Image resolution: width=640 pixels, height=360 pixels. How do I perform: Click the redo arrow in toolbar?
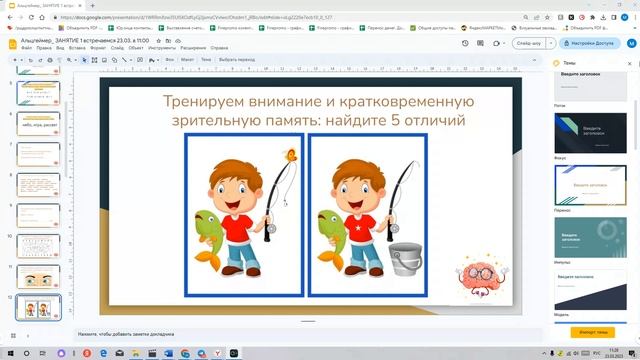click(40, 60)
